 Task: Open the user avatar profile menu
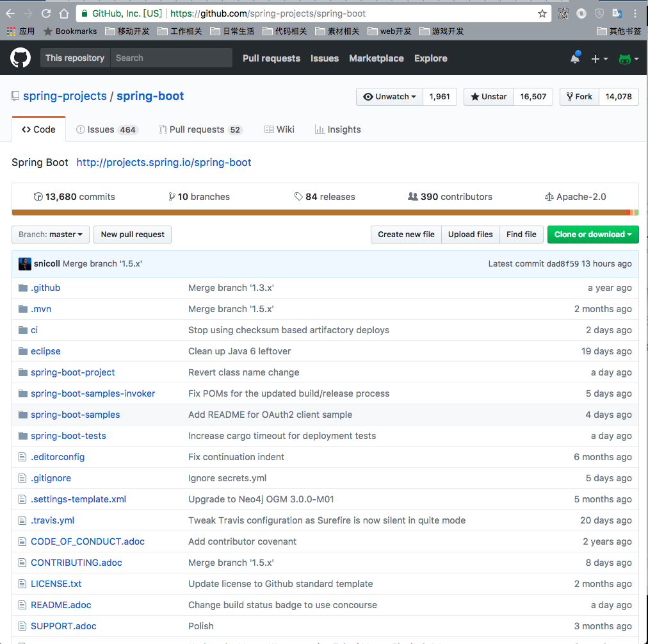629,59
